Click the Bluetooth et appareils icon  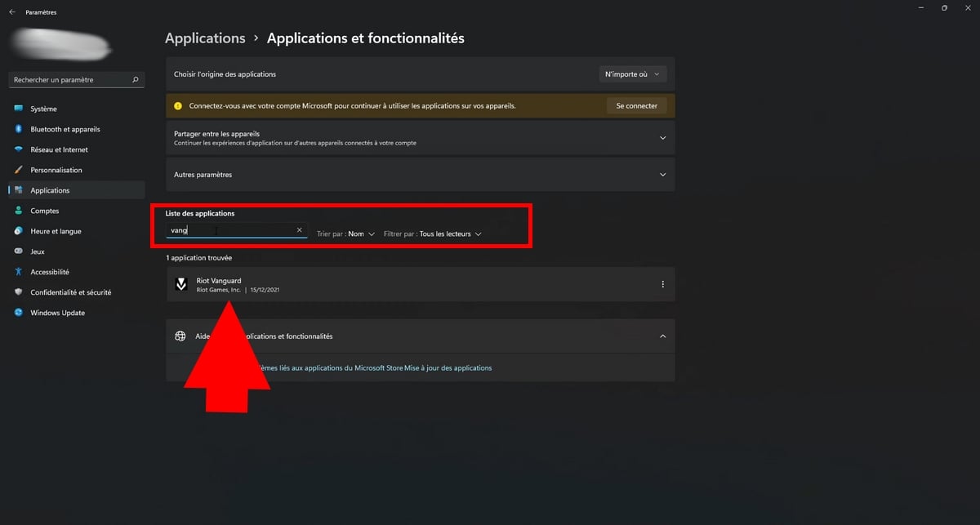[19, 129]
